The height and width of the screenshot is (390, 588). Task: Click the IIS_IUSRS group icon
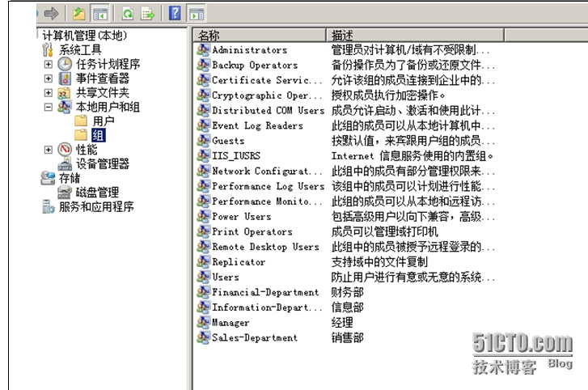[x=203, y=155]
